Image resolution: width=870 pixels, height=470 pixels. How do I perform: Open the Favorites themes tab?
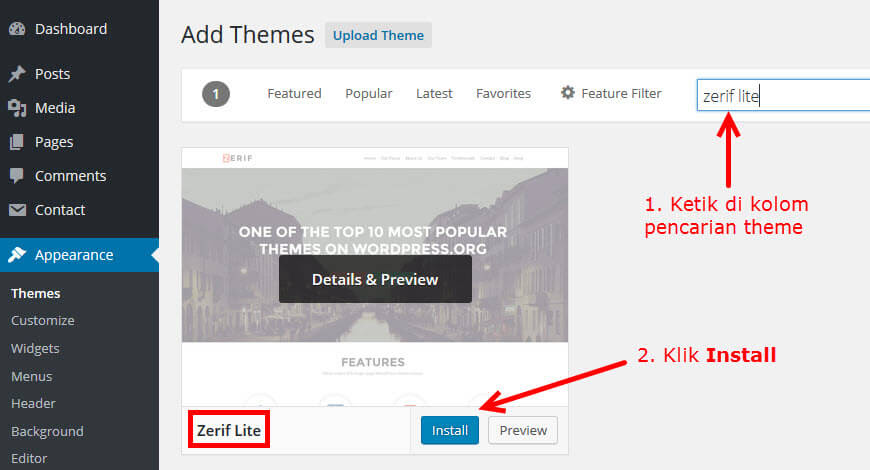[503, 93]
